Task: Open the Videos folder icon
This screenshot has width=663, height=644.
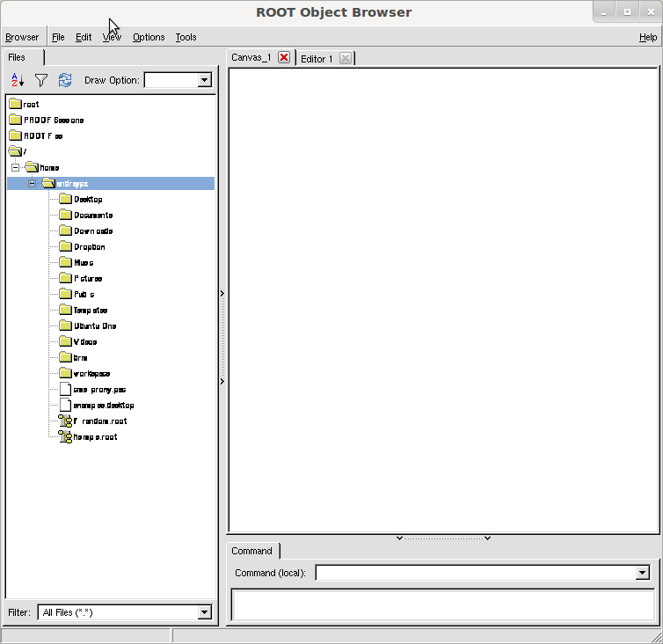Action: (66, 341)
